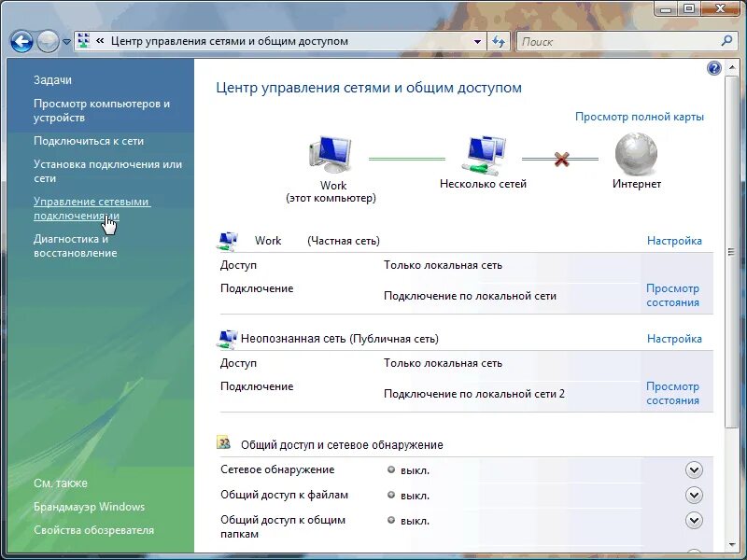Open Диагностика и восстановление task
747x560 pixels.
pos(76,245)
